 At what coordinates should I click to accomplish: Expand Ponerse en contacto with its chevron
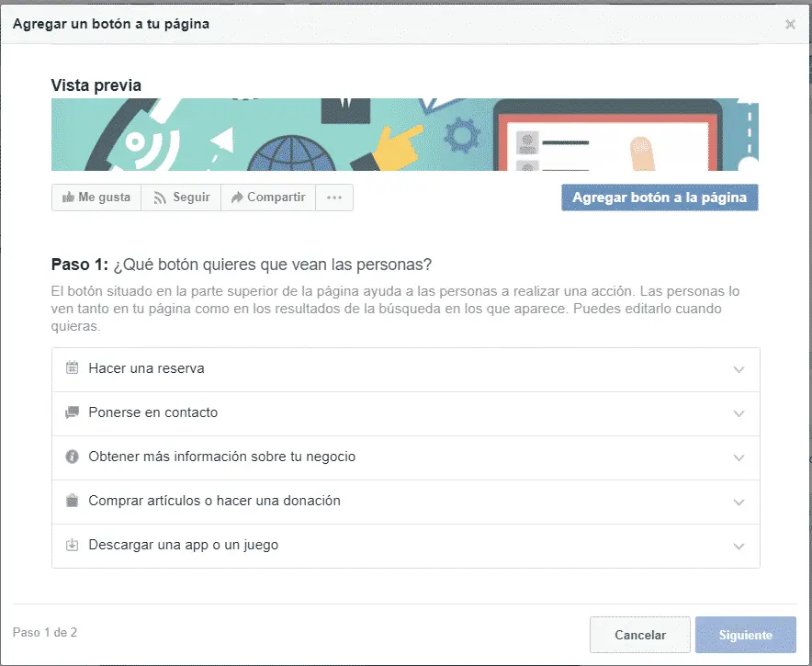tap(739, 412)
